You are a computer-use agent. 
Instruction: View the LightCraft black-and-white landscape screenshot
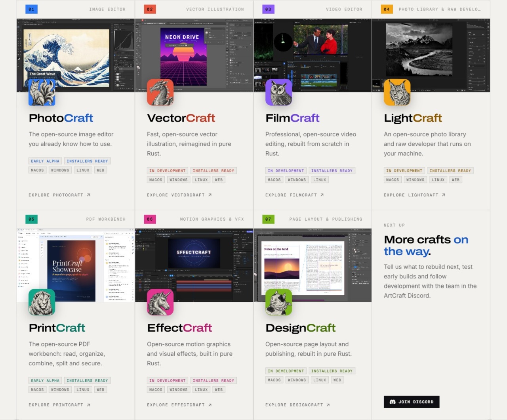[431, 55]
